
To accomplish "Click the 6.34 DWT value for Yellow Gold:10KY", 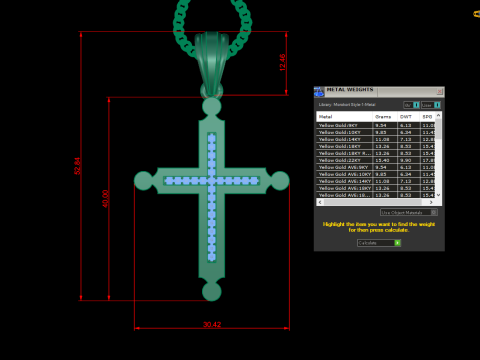I will pyautogui.click(x=406, y=132).
